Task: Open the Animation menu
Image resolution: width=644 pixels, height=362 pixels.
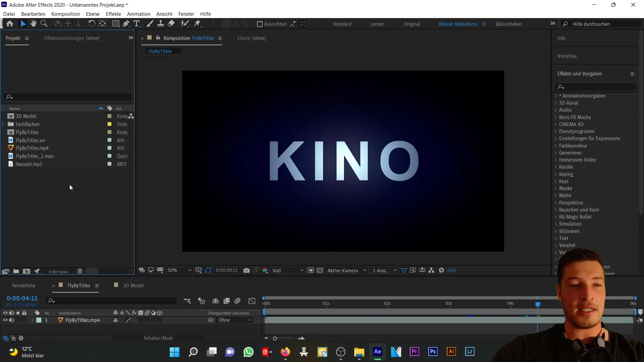Action: (139, 14)
